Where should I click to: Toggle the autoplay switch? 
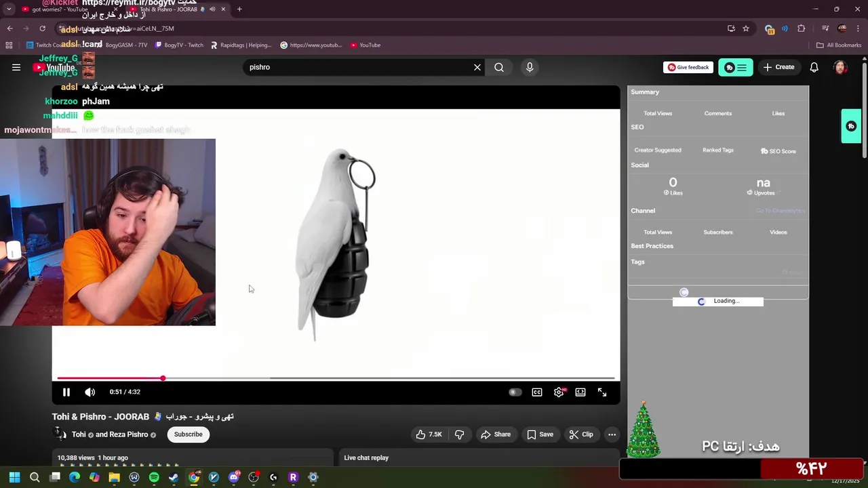[x=515, y=392]
